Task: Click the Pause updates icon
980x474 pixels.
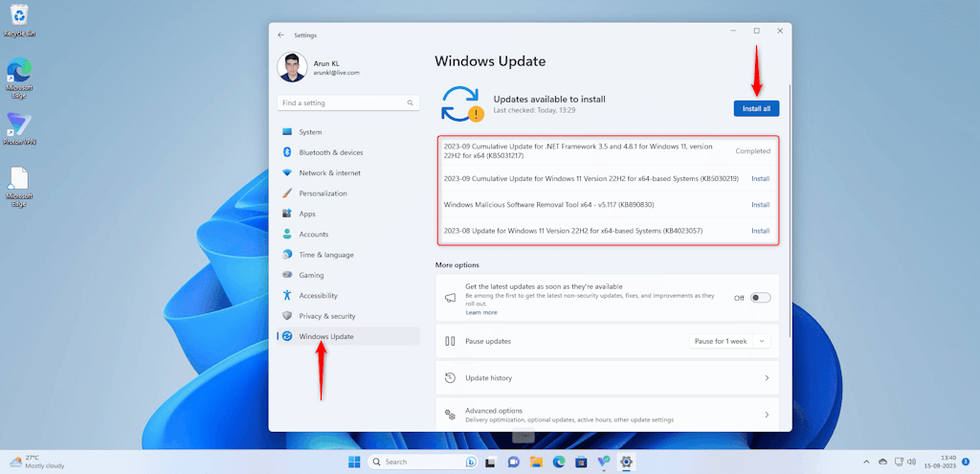Action: [450, 342]
